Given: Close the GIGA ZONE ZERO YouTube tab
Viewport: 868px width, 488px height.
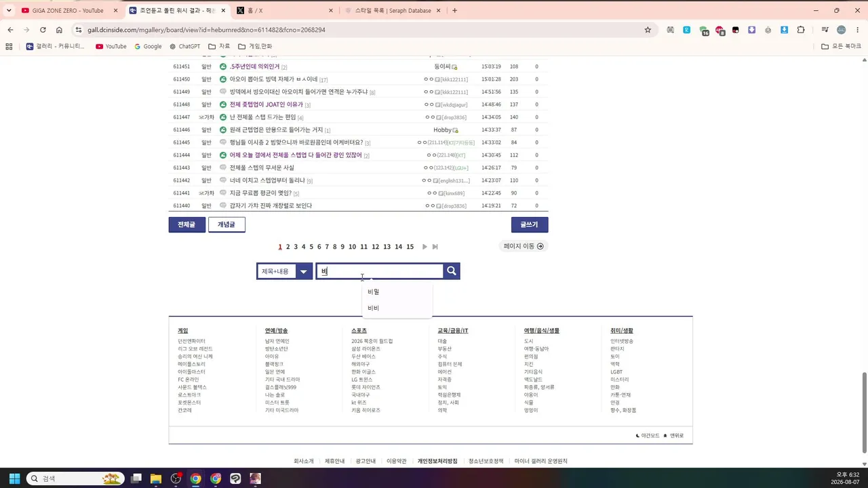Looking at the screenshot, I should (x=115, y=10).
